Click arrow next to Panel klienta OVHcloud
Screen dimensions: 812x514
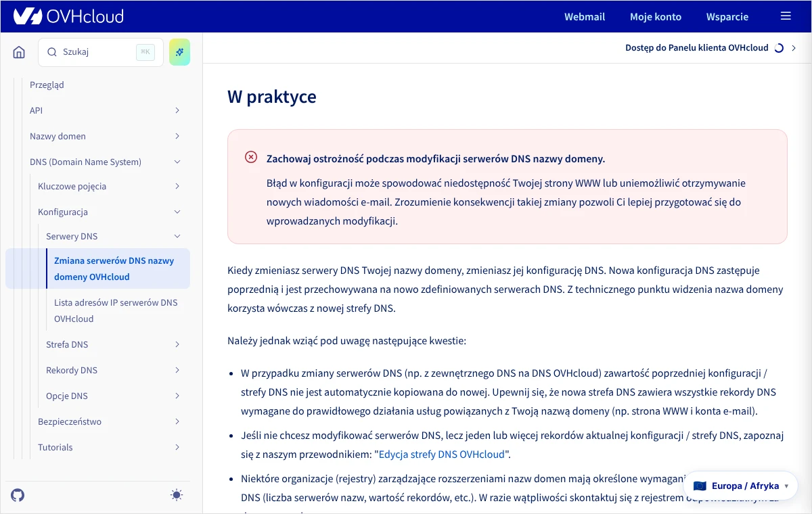click(794, 48)
